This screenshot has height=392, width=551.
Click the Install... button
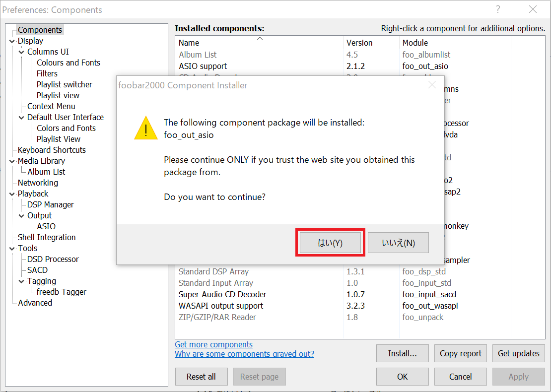pos(403,353)
